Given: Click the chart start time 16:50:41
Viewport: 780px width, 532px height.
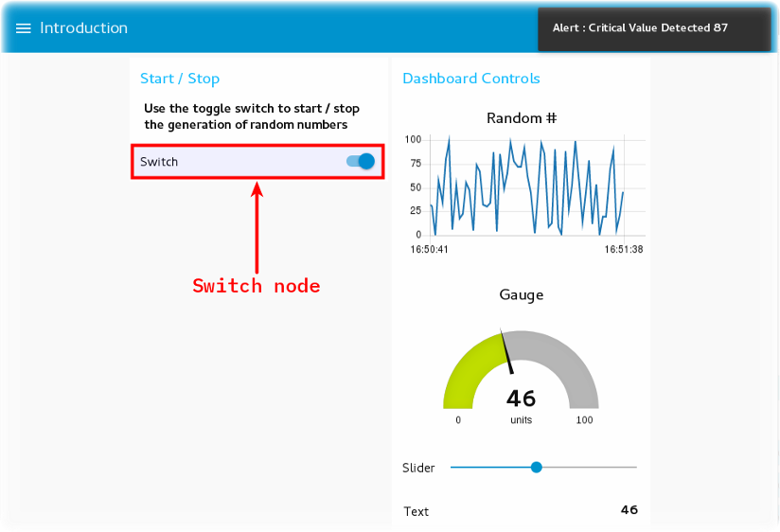Looking at the screenshot, I should pos(429,249).
